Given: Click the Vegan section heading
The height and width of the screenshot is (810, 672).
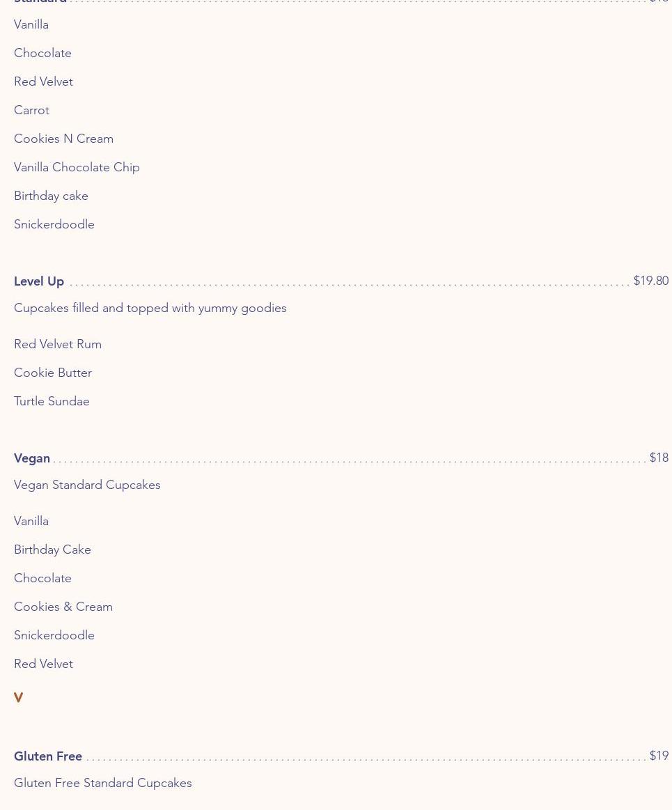Looking at the screenshot, I should tap(32, 458).
